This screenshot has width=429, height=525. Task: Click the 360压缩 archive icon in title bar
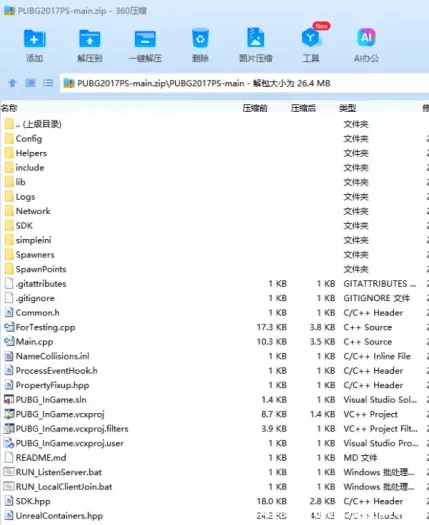point(9,11)
